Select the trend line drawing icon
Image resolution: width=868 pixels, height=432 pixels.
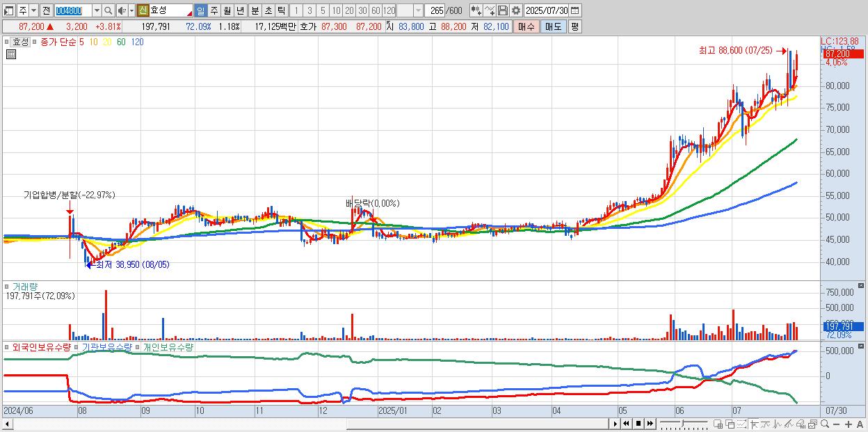789,424
